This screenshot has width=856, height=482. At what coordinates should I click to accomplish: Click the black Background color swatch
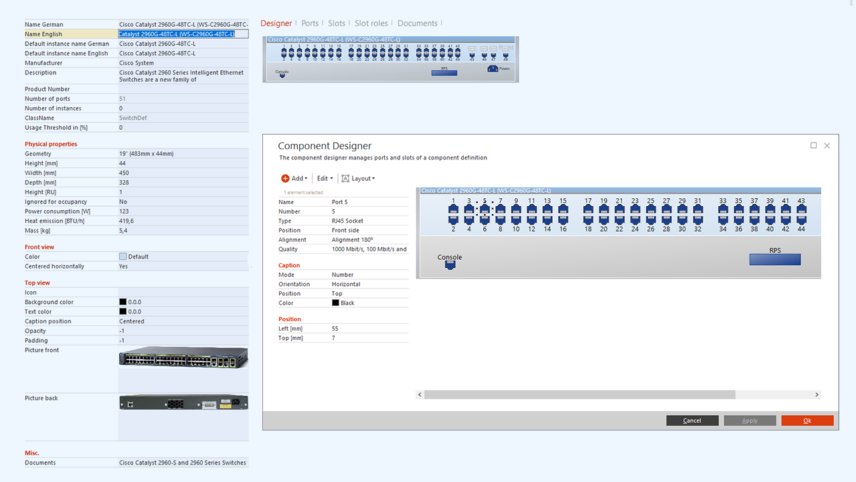tap(123, 302)
